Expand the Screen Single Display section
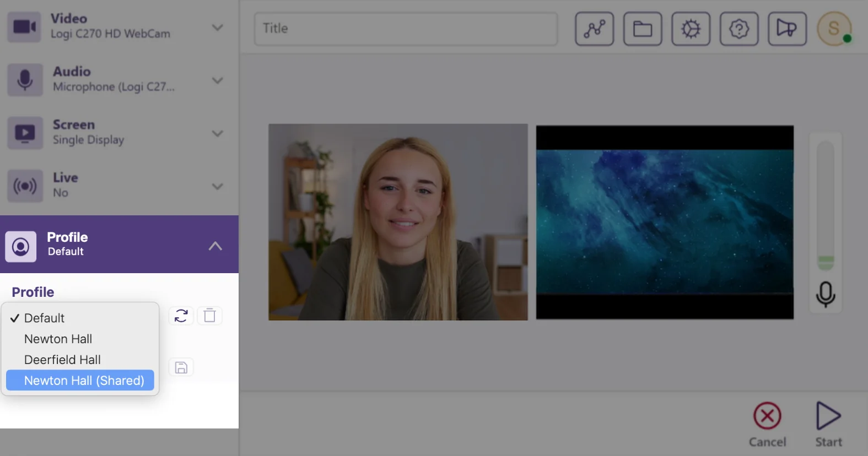This screenshot has width=868, height=456. pos(218,133)
